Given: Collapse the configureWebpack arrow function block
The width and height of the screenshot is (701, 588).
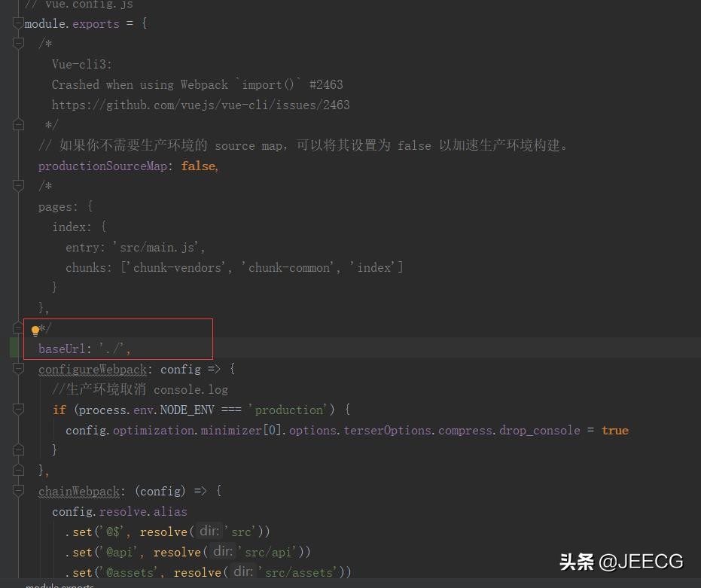Looking at the screenshot, I should (x=18, y=369).
